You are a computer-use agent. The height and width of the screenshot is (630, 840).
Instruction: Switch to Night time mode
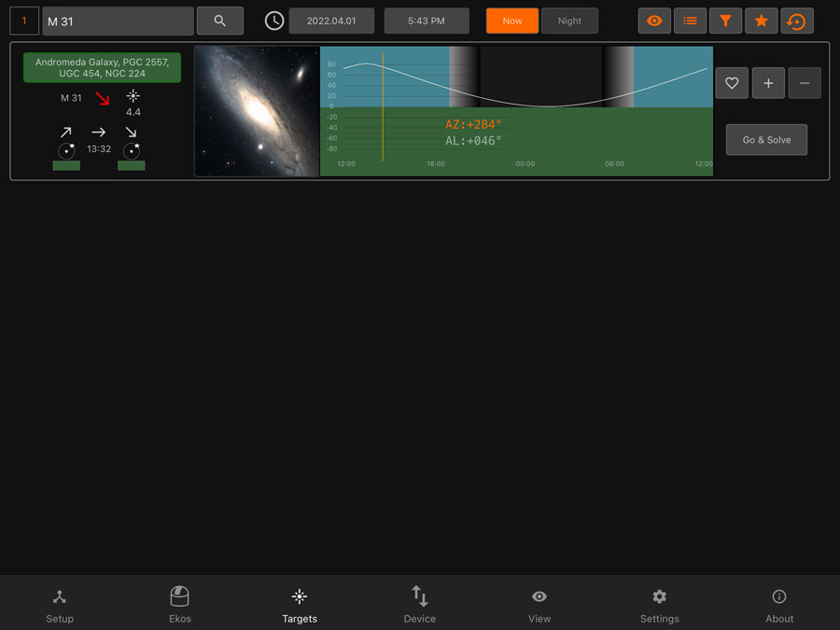pyautogui.click(x=569, y=21)
